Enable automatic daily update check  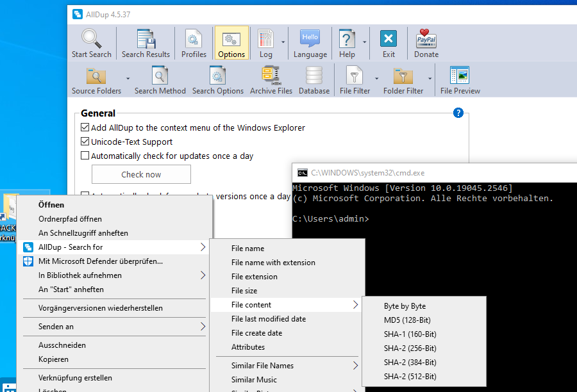pos(85,156)
